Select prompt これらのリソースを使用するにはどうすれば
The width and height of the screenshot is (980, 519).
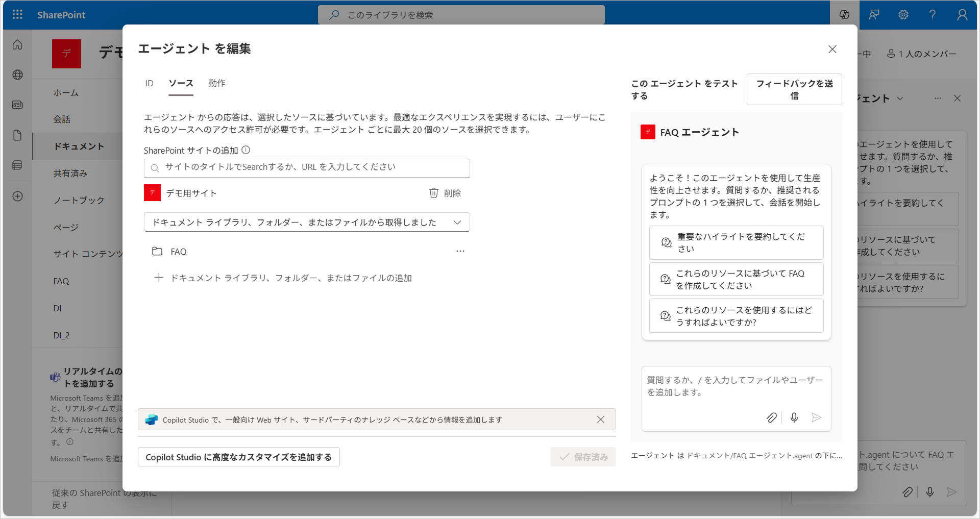click(736, 316)
